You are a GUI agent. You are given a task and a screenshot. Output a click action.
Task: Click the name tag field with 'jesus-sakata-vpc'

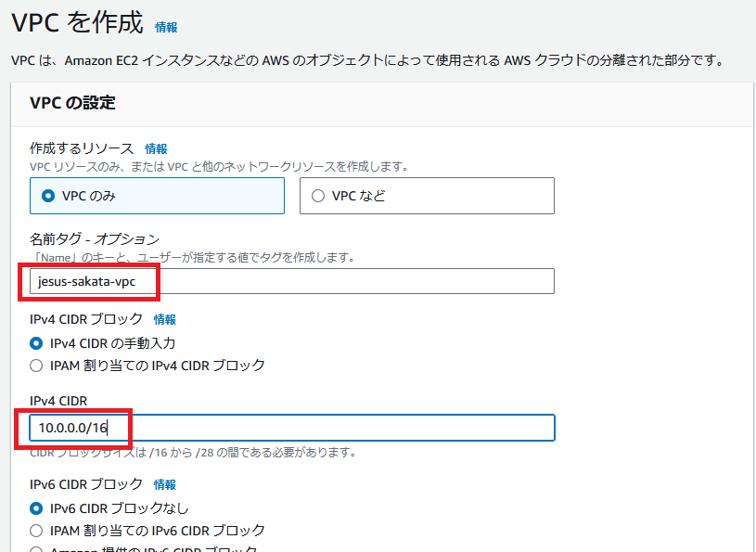click(x=291, y=281)
